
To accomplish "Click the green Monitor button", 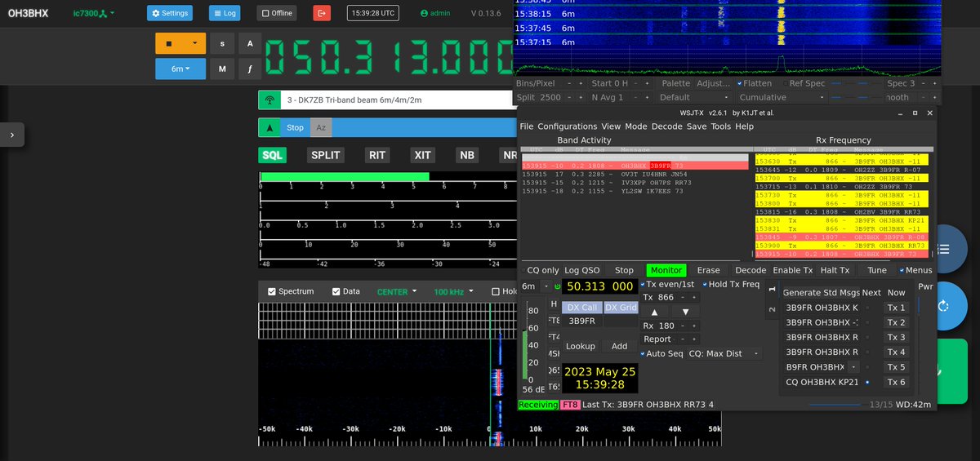I will [666, 270].
